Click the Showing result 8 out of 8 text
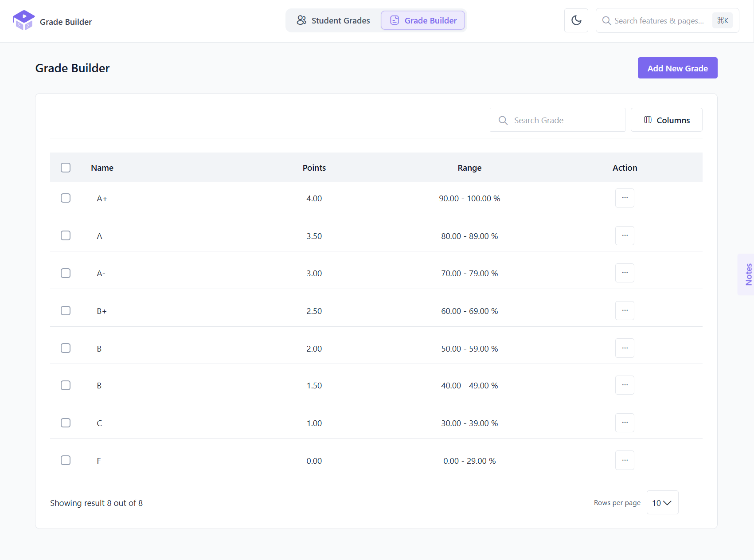The height and width of the screenshot is (560, 754). (96, 503)
